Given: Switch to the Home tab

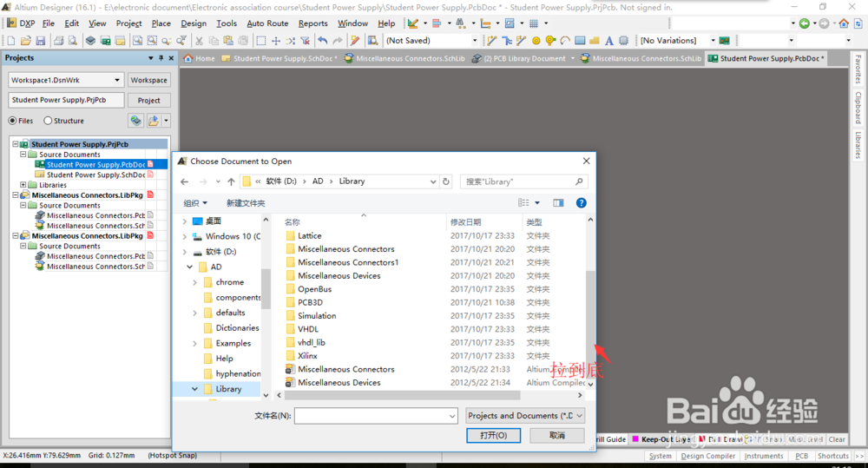Looking at the screenshot, I should pos(200,58).
